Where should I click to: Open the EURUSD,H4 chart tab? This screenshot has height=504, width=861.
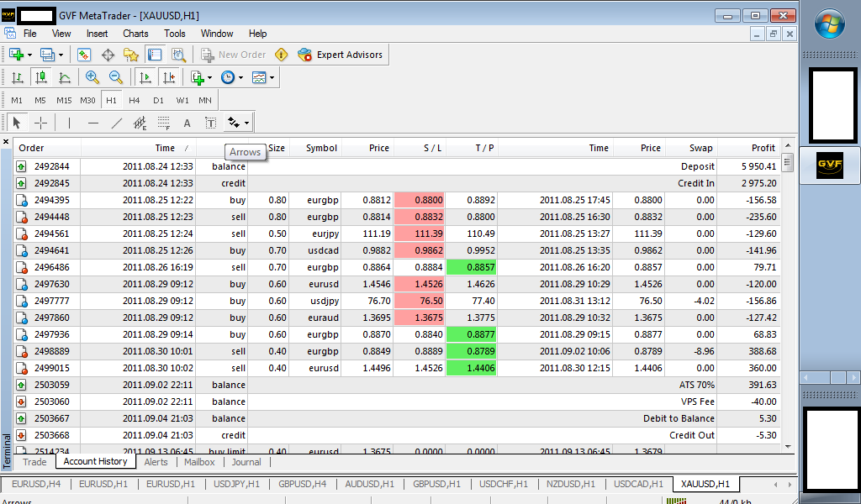pyautogui.click(x=36, y=484)
